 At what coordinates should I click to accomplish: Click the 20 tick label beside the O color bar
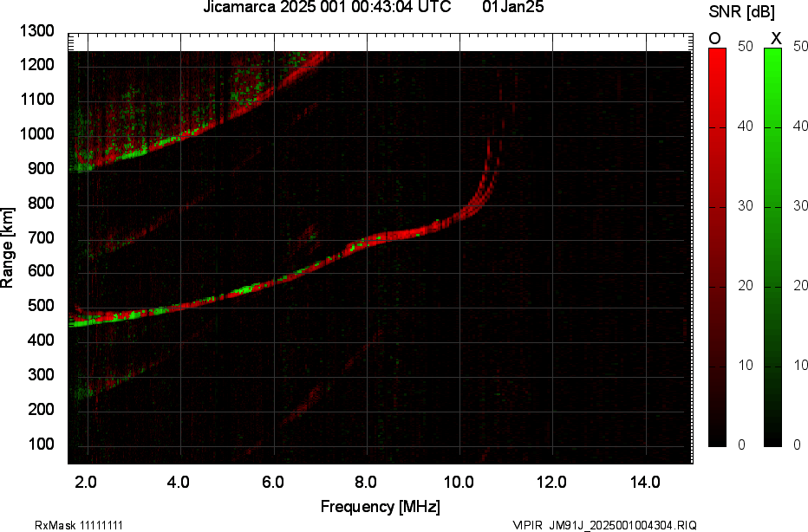click(x=746, y=286)
